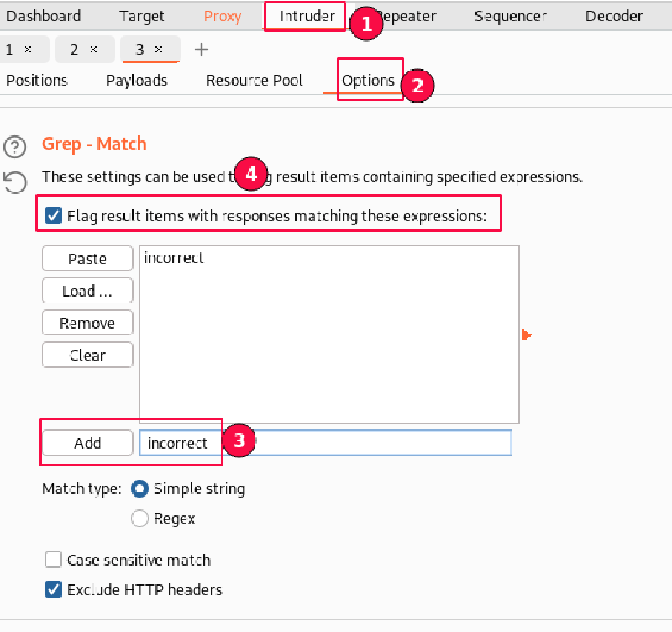Open the Resource Pool sub-tab

[254, 81]
